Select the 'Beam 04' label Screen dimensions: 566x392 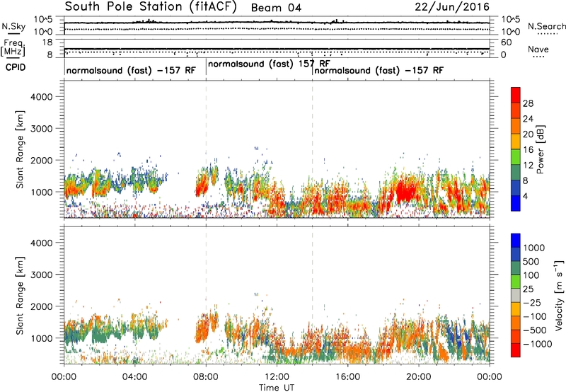coord(276,8)
